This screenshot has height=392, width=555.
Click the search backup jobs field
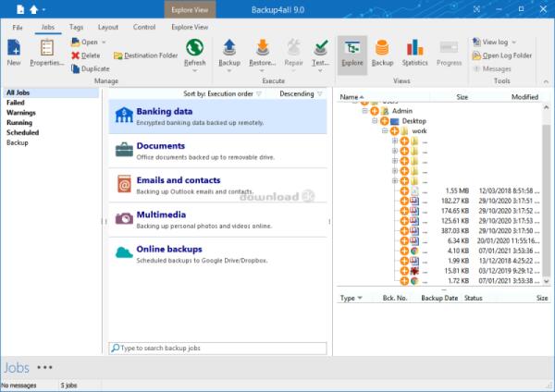click(218, 348)
